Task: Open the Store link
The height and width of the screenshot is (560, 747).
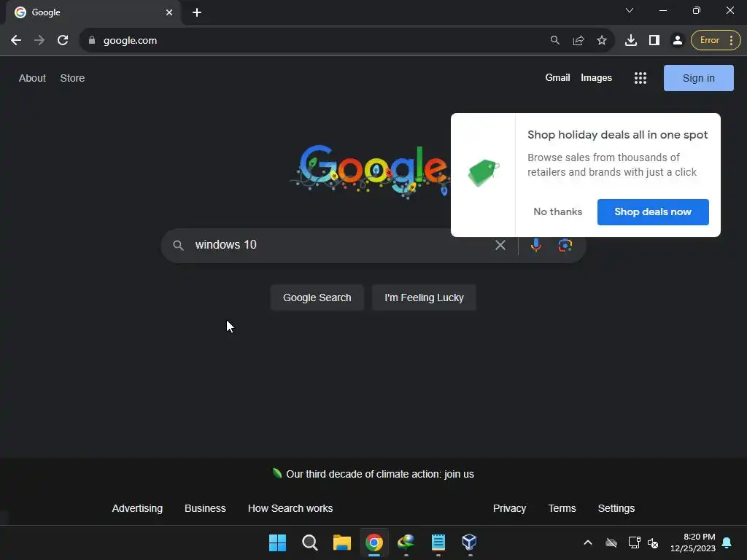Action: point(72,78)
